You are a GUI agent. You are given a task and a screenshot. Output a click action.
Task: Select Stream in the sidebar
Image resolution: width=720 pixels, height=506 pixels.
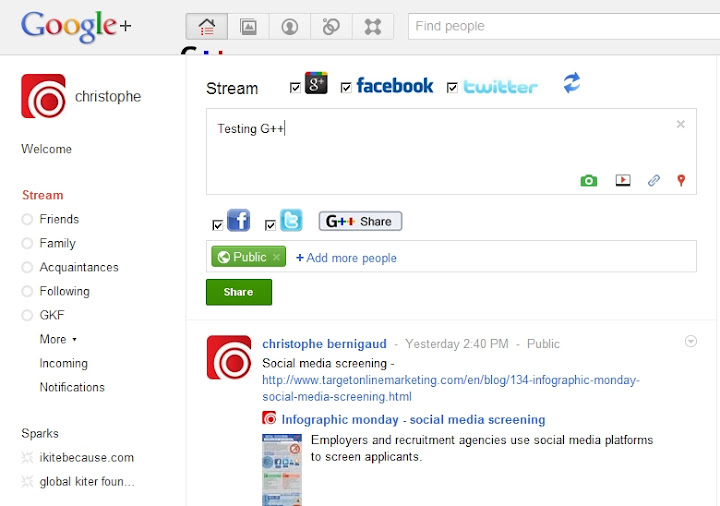coord(43,195)
